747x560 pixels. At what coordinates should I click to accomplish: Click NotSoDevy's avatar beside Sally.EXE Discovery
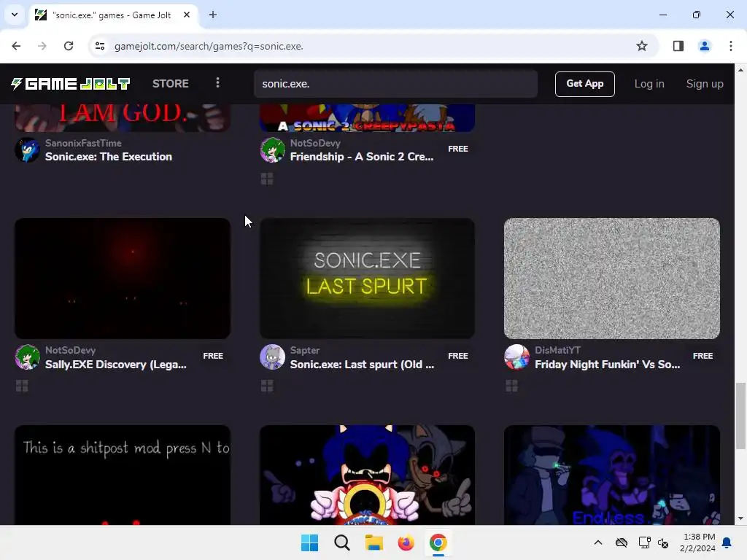pyautogui.click(x=27, y=357)
